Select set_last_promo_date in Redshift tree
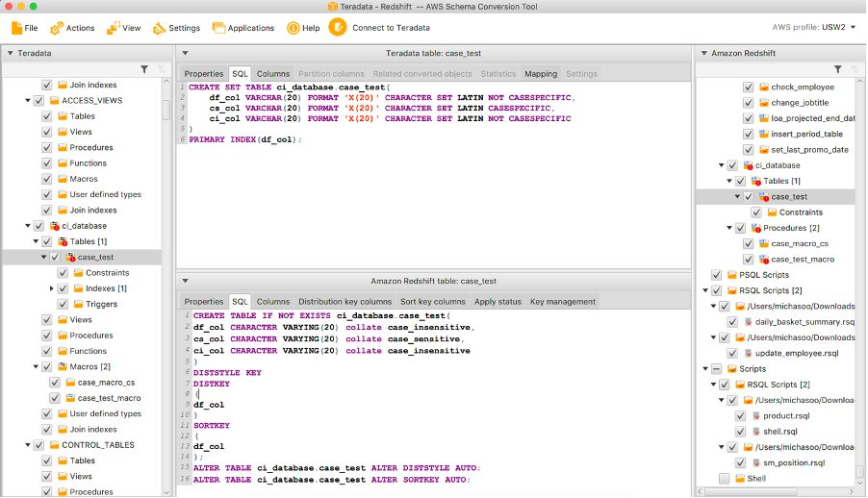 [809, 149]
